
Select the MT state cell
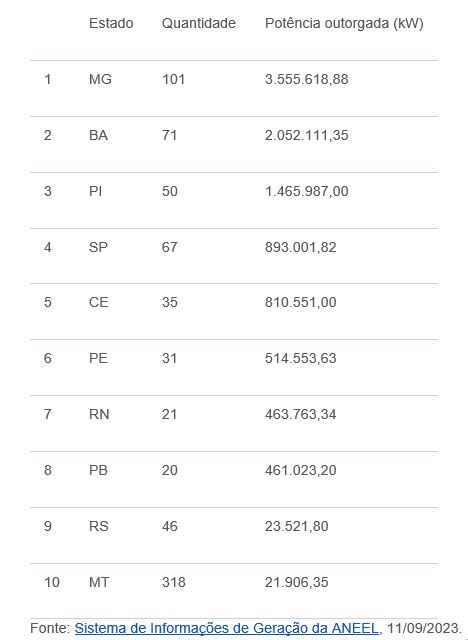pyautogui.click(x=99, y=582)
